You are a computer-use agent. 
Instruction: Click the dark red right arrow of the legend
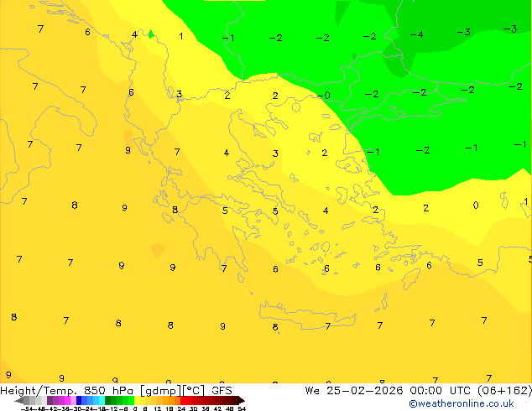(x=242, y=400)
